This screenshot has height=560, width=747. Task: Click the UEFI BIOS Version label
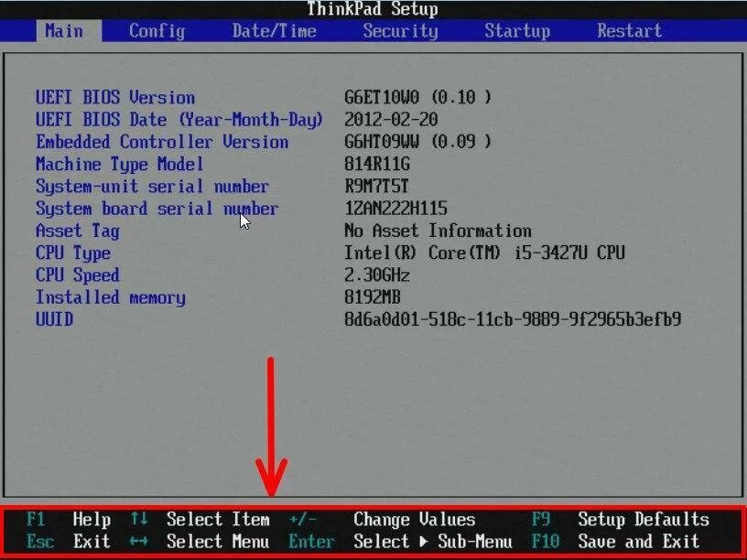[x=115, y=98]
